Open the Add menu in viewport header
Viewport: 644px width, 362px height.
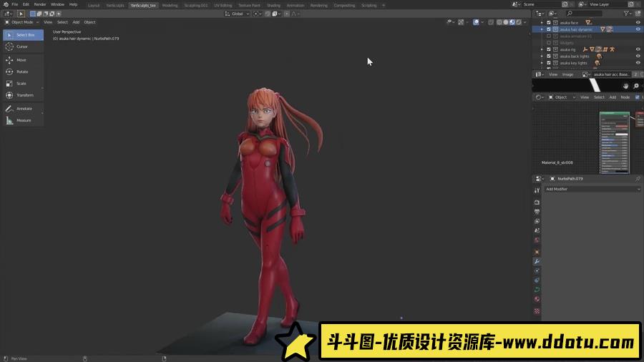pyautogui.click(x=76, y=22)
